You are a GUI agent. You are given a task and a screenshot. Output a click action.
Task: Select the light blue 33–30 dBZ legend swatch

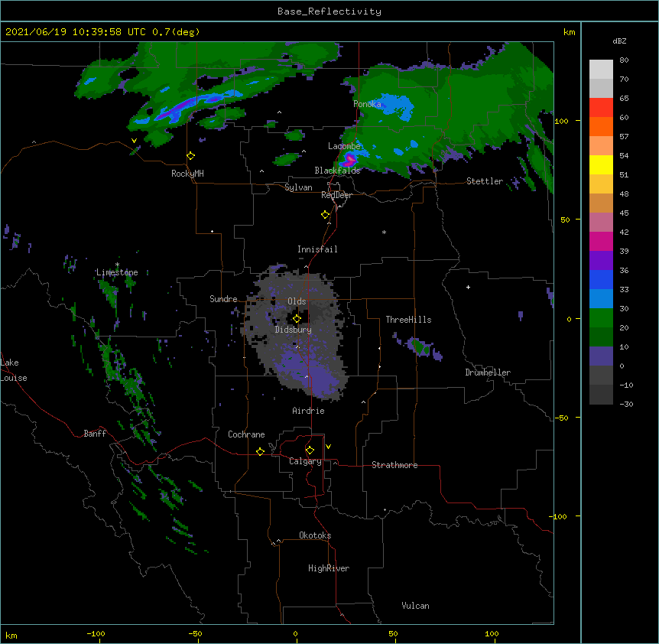tap(601, 299)
